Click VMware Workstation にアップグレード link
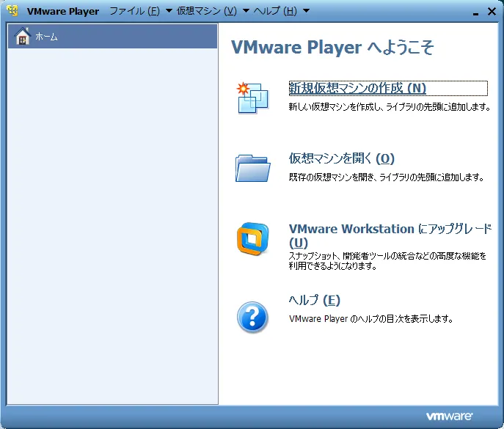The width and height of the screenshot is (504, 429). click(390, 235)
